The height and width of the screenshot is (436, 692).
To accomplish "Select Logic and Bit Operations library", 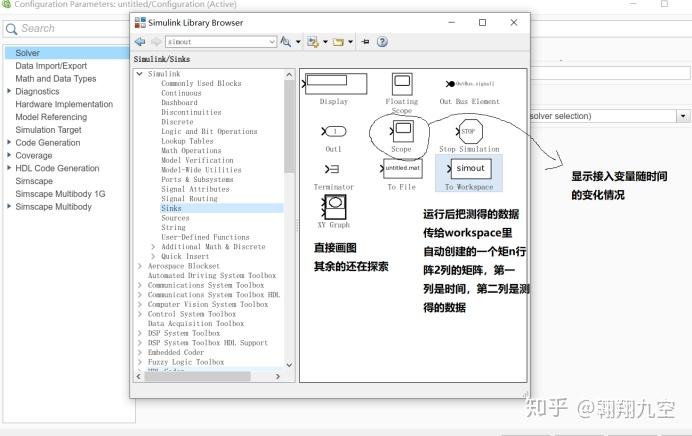I will tap(209, 132).
